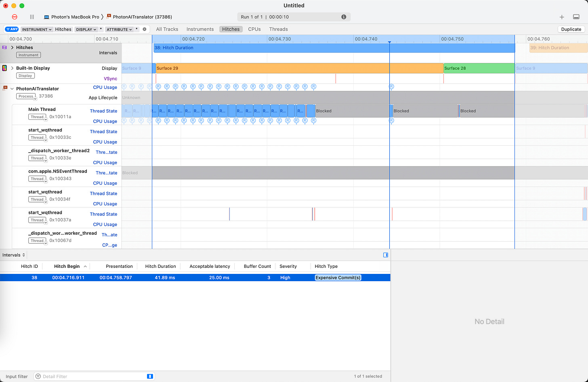Choose the PhotonAITranslator (37386) target process
The width and height of the screenshot is (588, 382).
pos(139,17)
